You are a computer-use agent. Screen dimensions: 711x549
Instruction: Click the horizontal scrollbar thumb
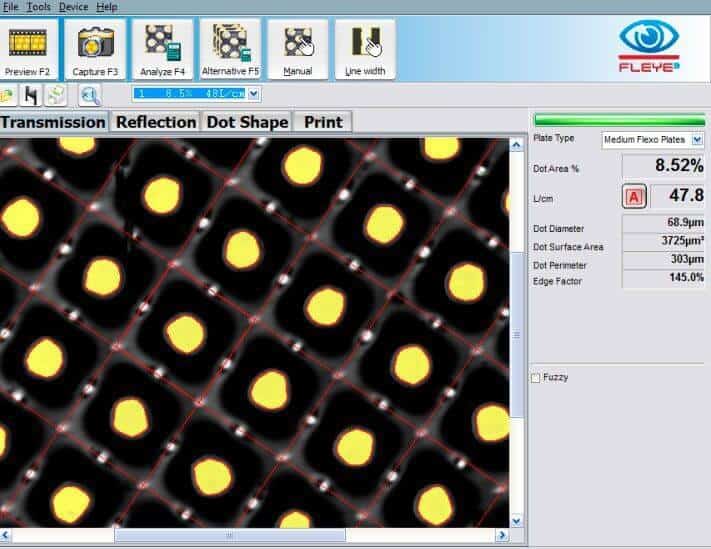click(x=229, y=536)
